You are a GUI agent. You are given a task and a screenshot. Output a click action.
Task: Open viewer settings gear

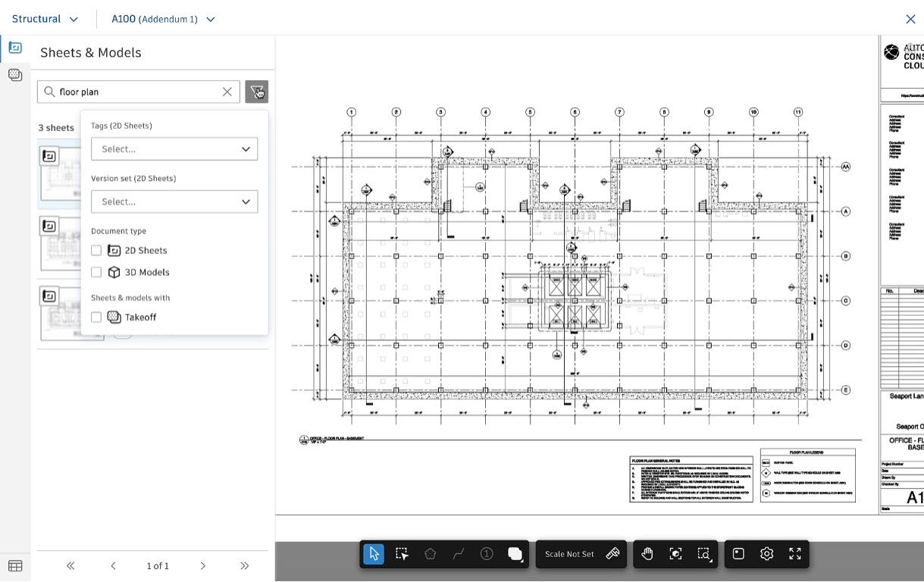(x=766, y=554)
